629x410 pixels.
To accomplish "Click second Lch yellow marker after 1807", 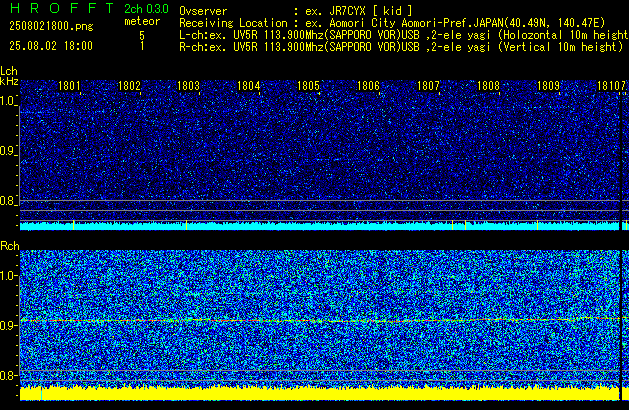I will click(465, 225).
